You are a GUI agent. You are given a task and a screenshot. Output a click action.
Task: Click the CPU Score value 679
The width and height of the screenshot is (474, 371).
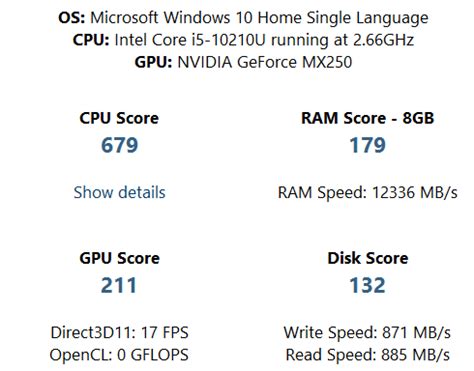pos(119,145)
